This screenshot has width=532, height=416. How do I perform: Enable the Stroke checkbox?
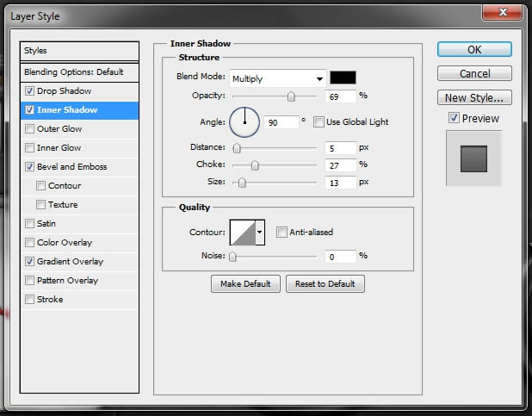(29, 300)
